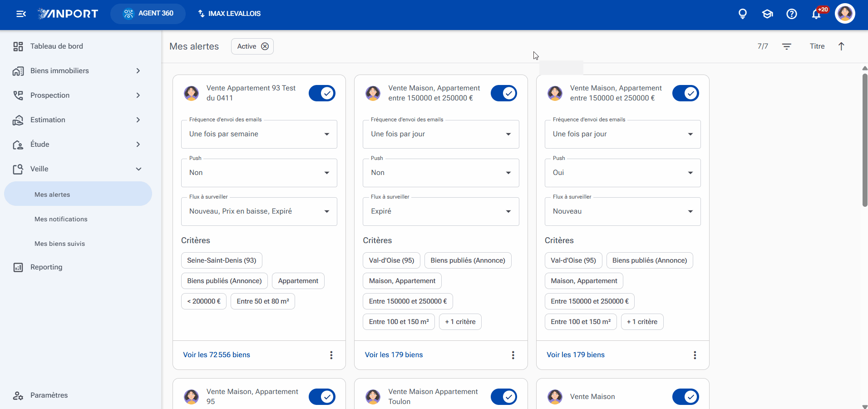Toggle off the Vente Maison Appartement Toulon alert
Screen dimensions: 868x409
click(504, 397)
